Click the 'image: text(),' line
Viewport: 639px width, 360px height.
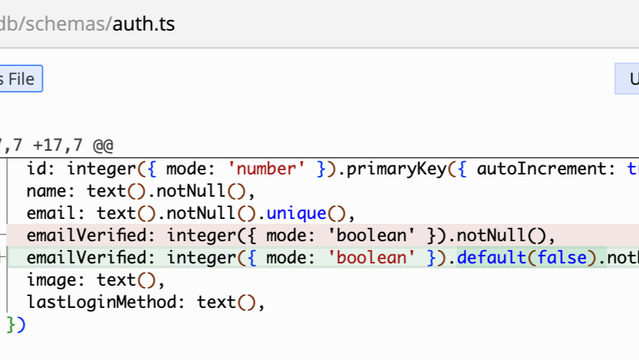(x=96, y=280)
